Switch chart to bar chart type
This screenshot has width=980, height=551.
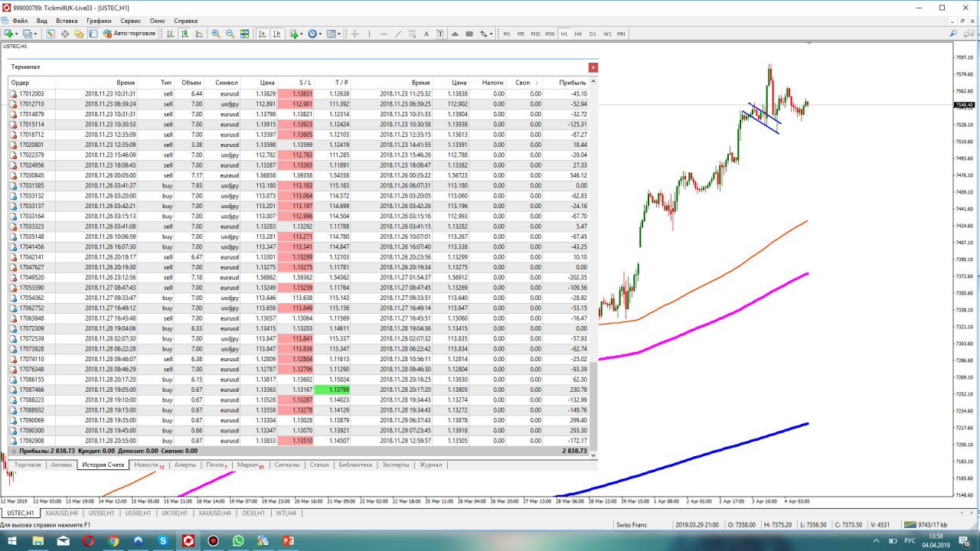[x=171, y=34]
